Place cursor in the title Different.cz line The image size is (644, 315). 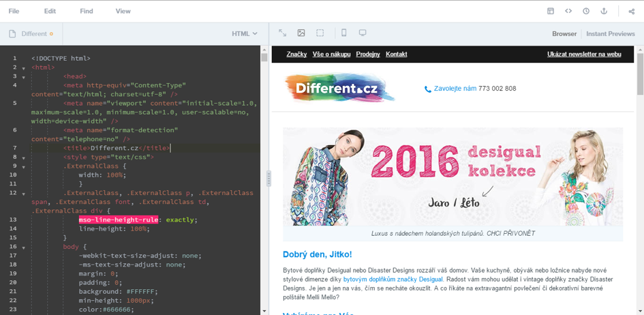coord(117,148)
